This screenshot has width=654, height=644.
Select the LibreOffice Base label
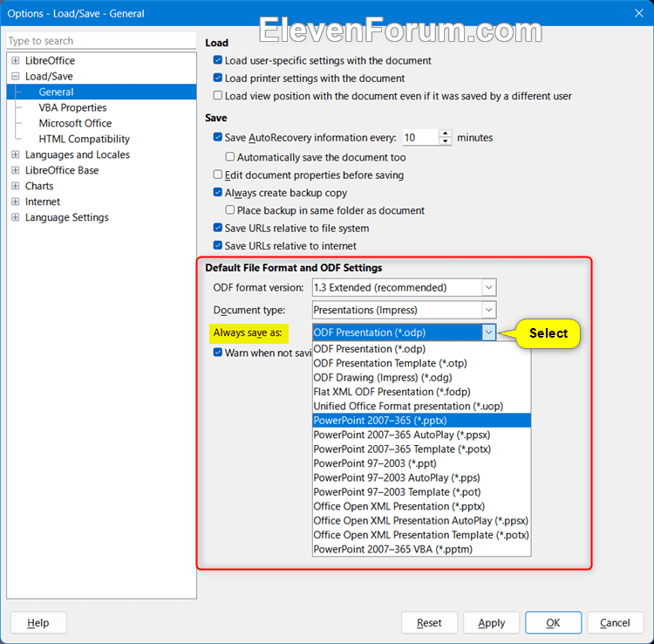click(x=62, y=170)
